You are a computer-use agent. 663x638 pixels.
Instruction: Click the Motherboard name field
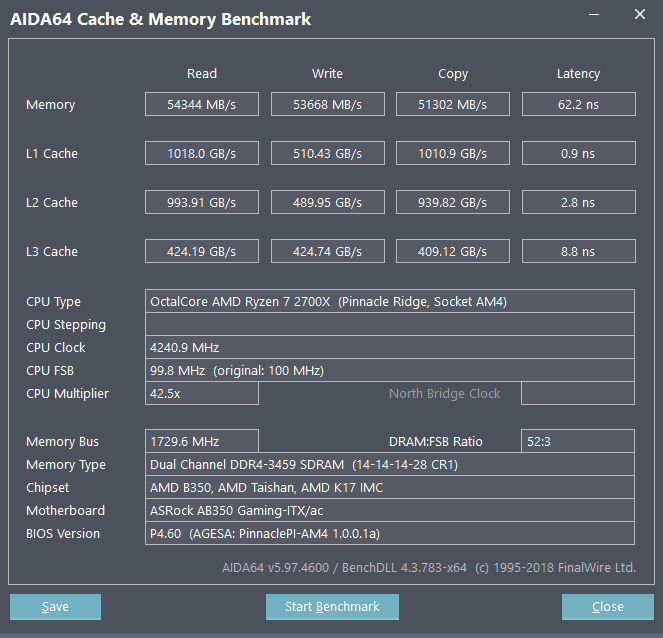(x=390, y=511)
